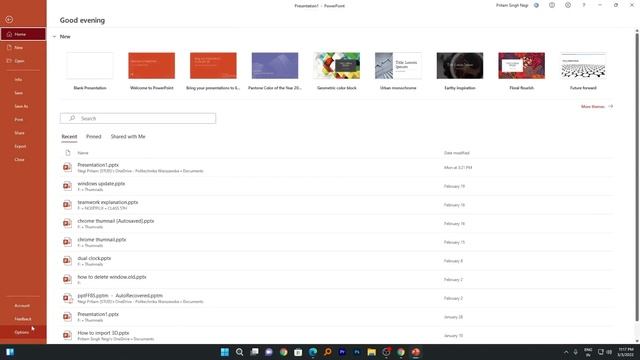Open Account settings in sidebar
This screenshot has height=360, width=640.
click(x=23, y=306)
